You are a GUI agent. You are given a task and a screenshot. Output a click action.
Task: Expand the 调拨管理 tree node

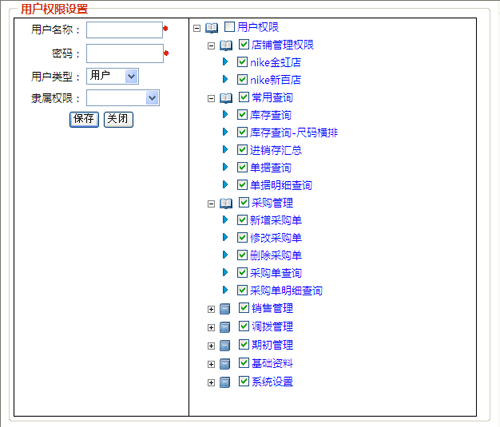pos(211,328)
